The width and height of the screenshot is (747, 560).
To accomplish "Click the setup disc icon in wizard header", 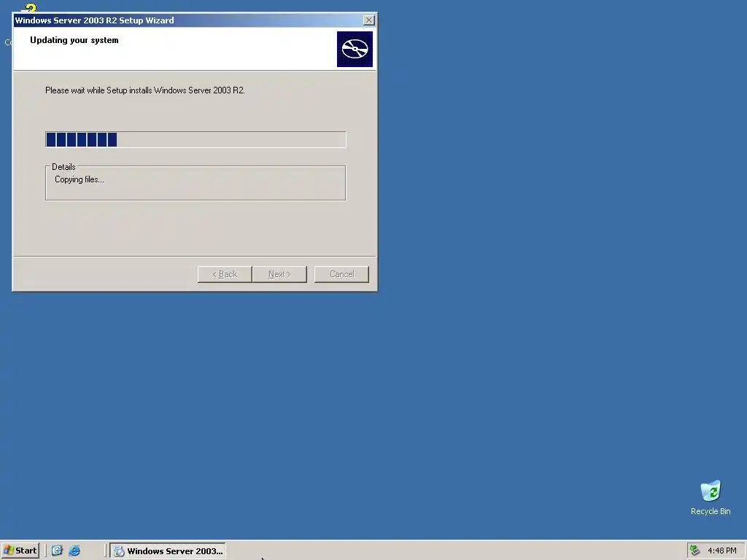I will click(355, 49).
